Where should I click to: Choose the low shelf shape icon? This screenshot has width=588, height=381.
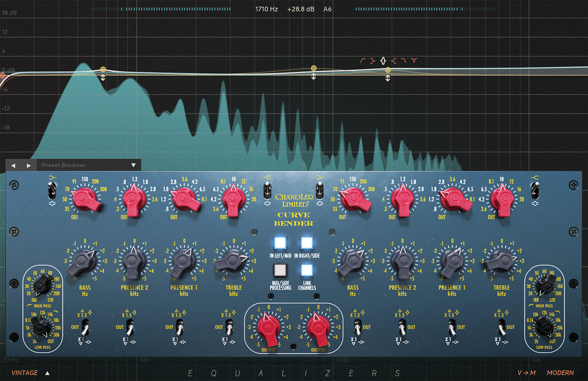(x=373, y=61)
